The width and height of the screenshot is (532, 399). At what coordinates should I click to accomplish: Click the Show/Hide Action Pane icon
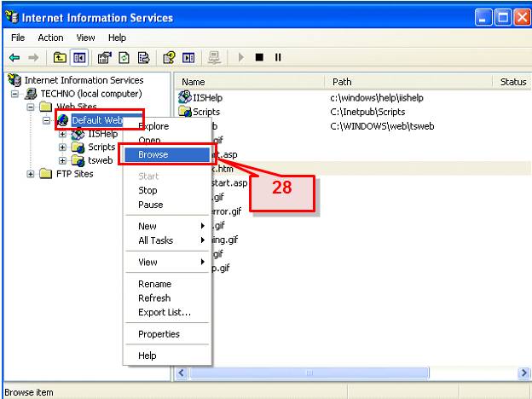[188, 57]
